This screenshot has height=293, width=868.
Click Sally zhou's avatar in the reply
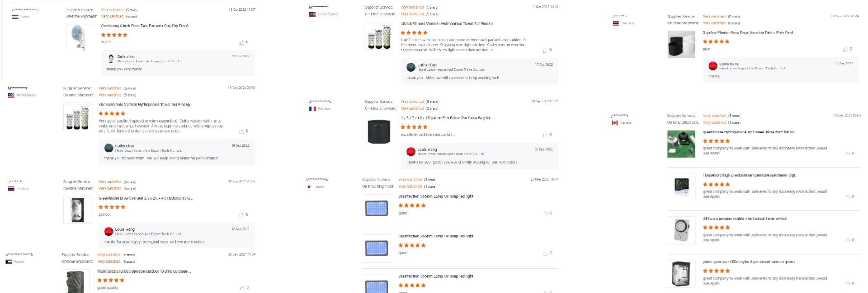tap(111, 59)
